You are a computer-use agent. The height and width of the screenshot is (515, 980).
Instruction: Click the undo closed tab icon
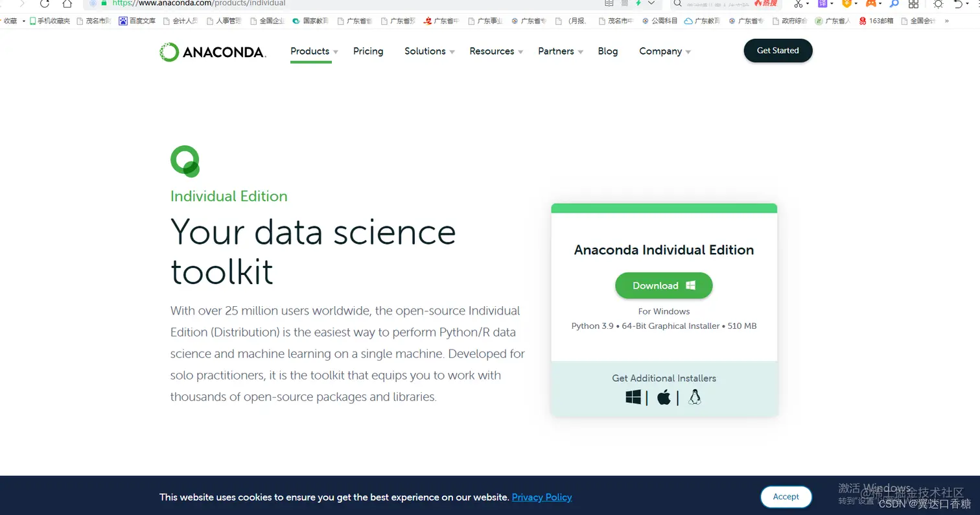point(960,4)
